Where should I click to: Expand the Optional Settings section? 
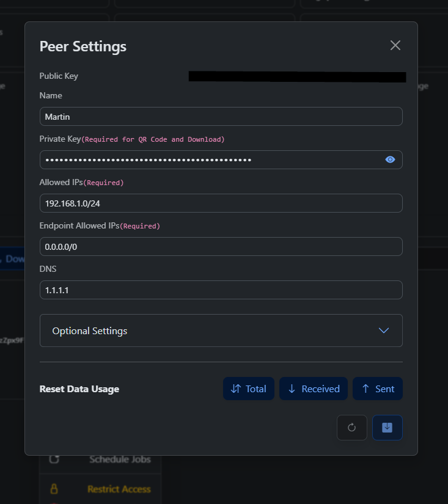220,331
